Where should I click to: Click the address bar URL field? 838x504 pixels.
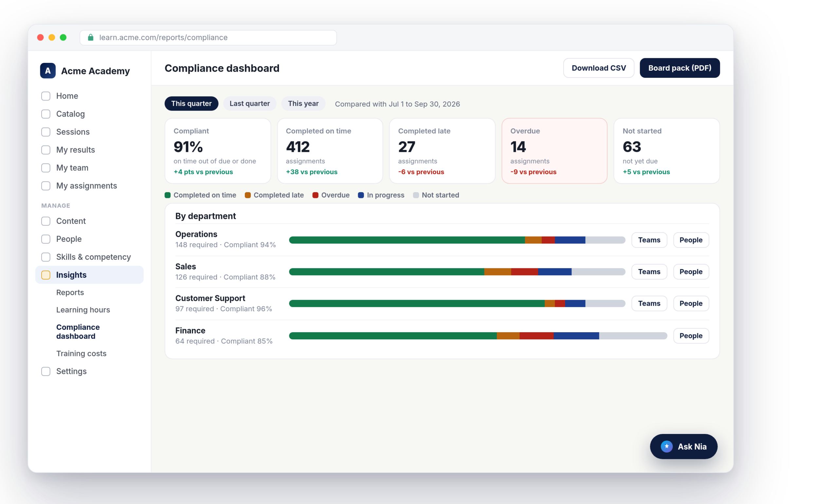(x=208, y=37)
